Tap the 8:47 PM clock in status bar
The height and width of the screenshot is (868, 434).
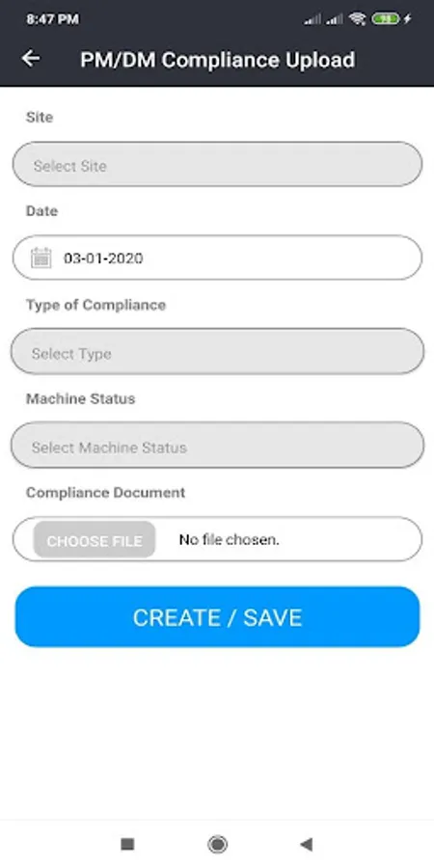click(x=53, y=19)
